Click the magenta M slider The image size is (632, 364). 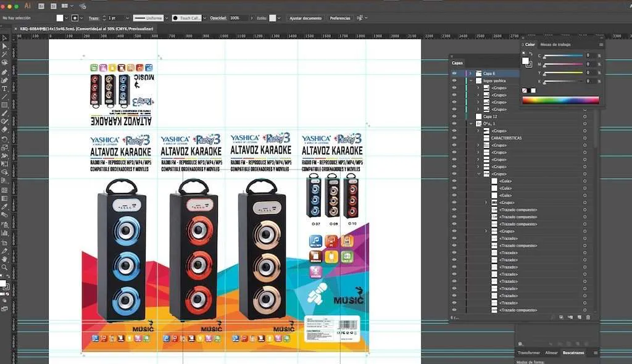[563, 65]
